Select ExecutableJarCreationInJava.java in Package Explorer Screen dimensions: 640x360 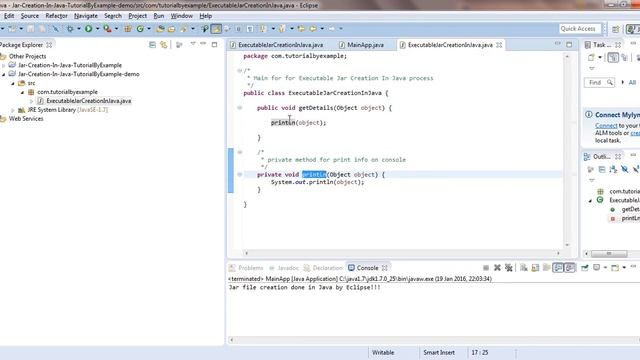[88, 101]
